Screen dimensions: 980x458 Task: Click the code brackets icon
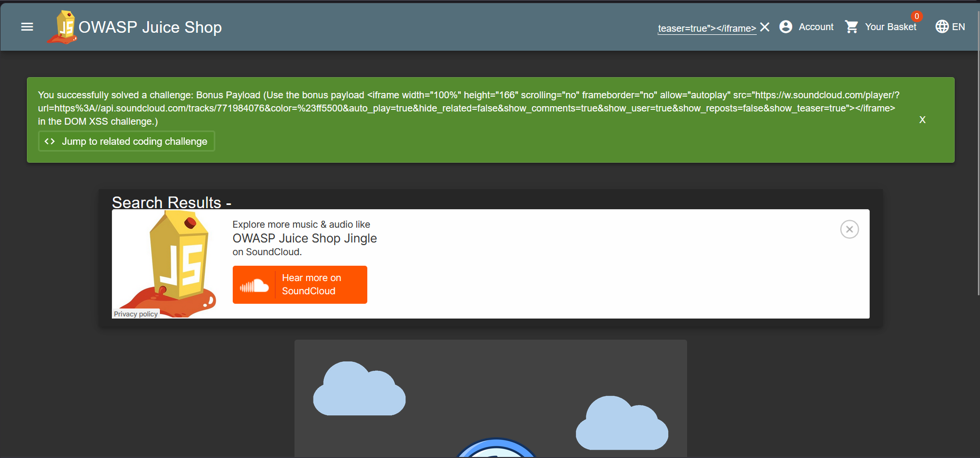point(50,141)
